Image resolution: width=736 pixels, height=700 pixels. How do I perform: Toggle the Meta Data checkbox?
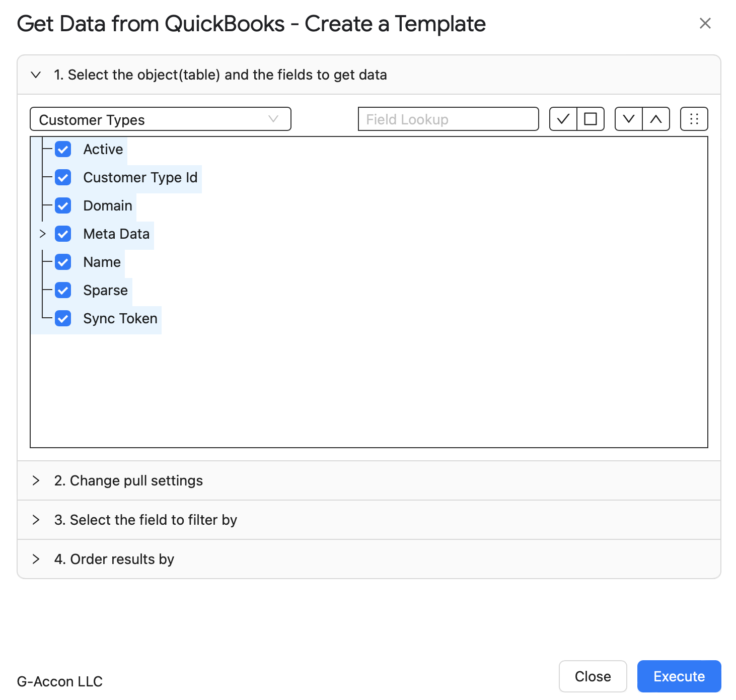click(63, 234)
